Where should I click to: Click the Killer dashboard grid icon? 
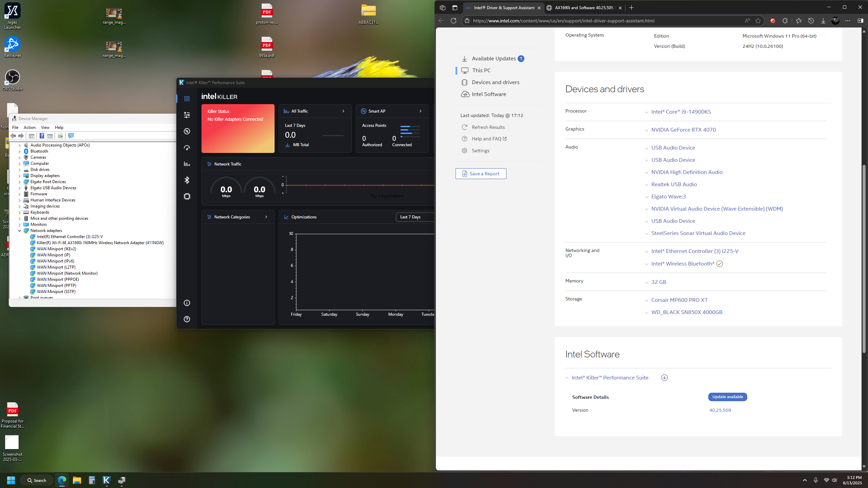click(x=187, y=99)
